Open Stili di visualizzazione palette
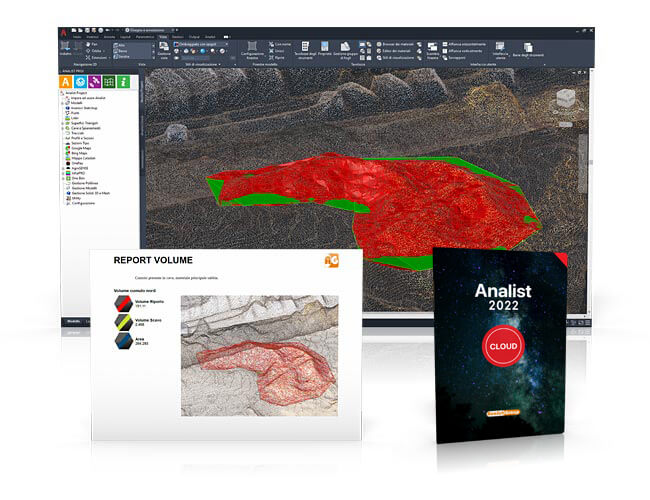Image resolution: width=650 pixels, height=500 pixels. click(x=395, y=58)
